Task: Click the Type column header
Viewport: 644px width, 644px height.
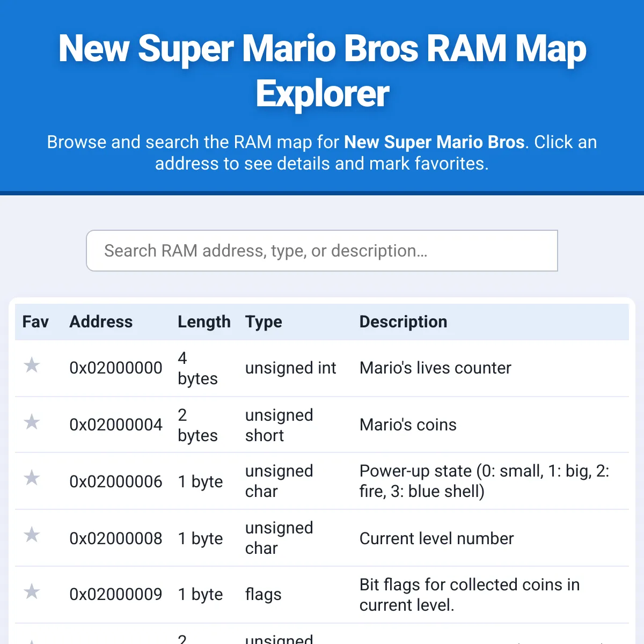Action: [x=264, y=322]
